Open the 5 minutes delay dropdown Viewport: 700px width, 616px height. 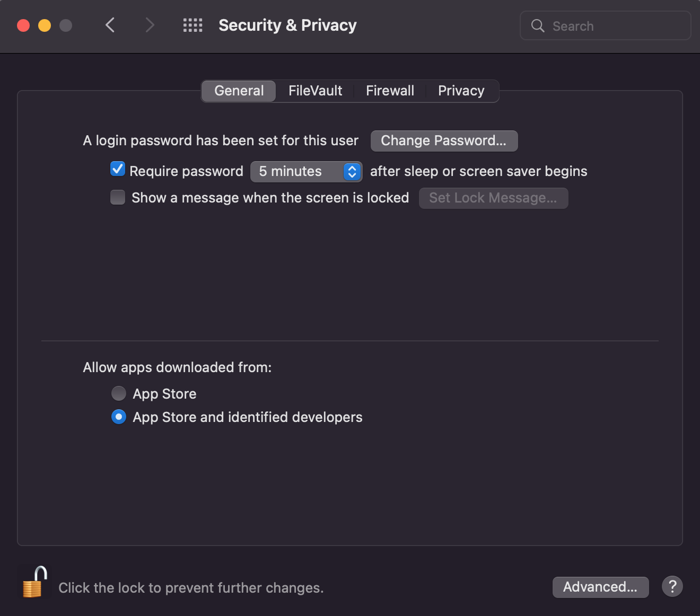click(x=306, y=172)
